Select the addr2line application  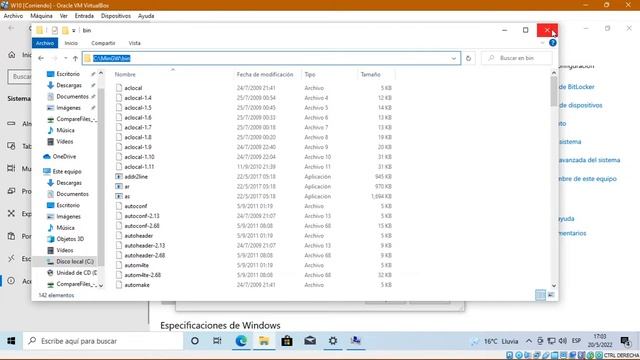pos(136,177)
